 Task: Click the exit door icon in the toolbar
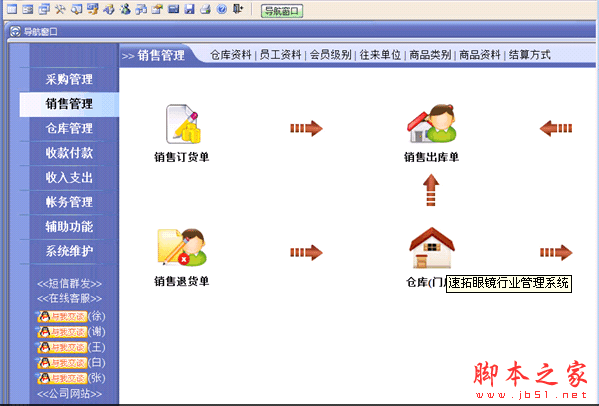click(x=238, y=9)
